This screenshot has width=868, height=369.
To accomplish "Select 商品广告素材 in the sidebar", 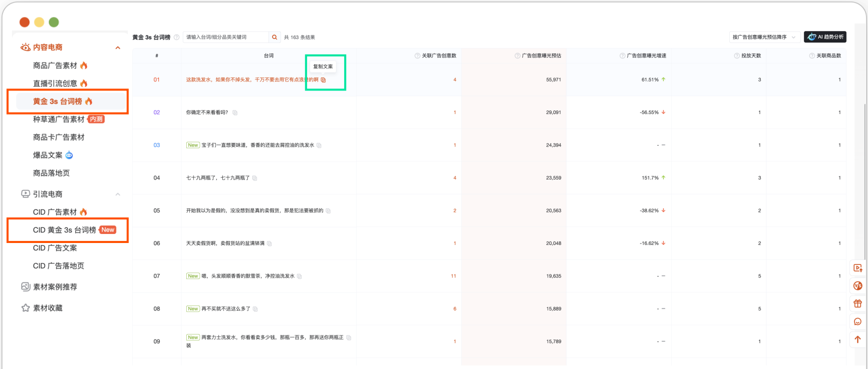I will 55,65.
